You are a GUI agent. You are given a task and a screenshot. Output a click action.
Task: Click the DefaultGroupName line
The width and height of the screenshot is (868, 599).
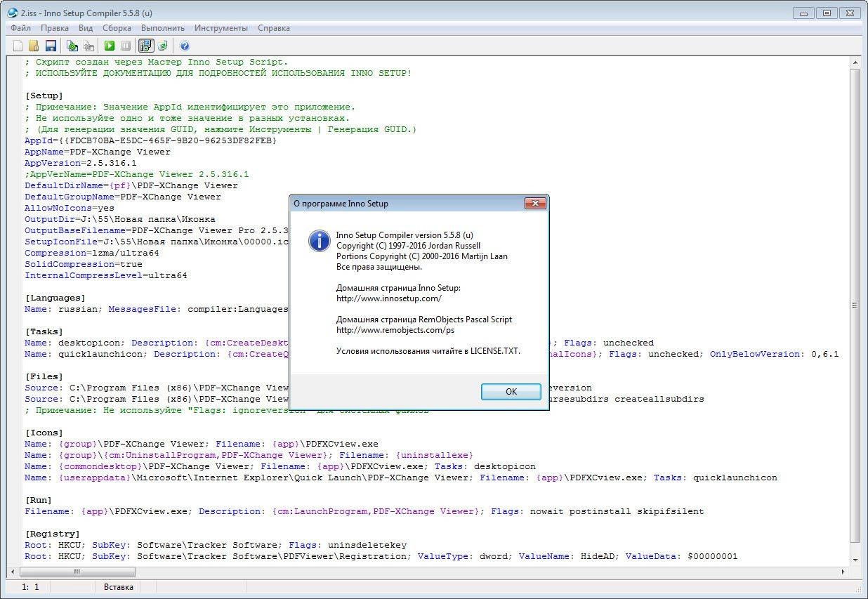123,197
